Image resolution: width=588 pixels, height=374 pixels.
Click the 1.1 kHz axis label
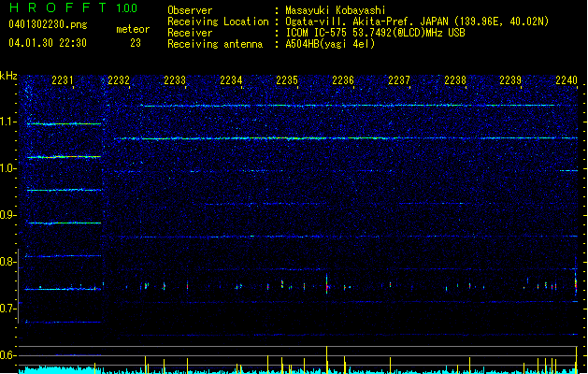pos(7,122)
